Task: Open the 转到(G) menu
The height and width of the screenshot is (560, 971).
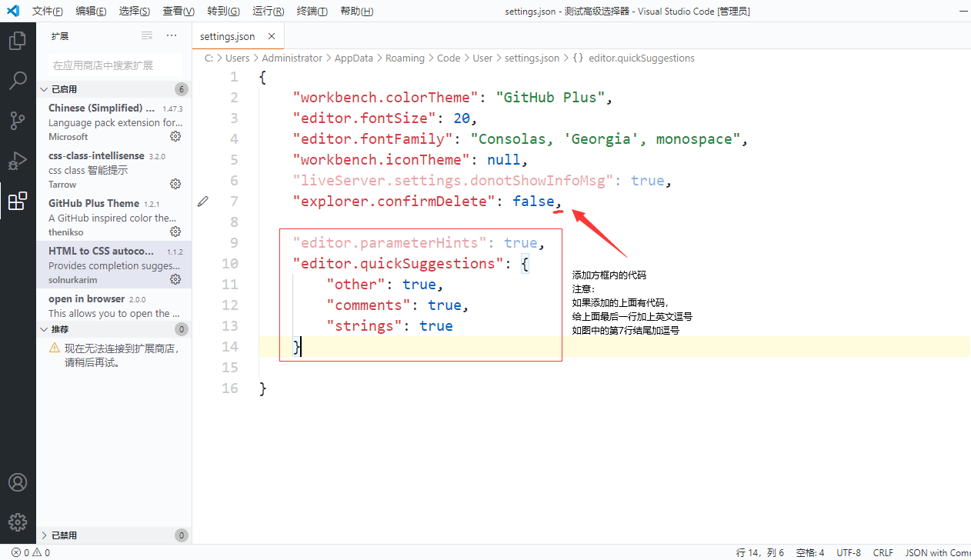Action: 223,11
